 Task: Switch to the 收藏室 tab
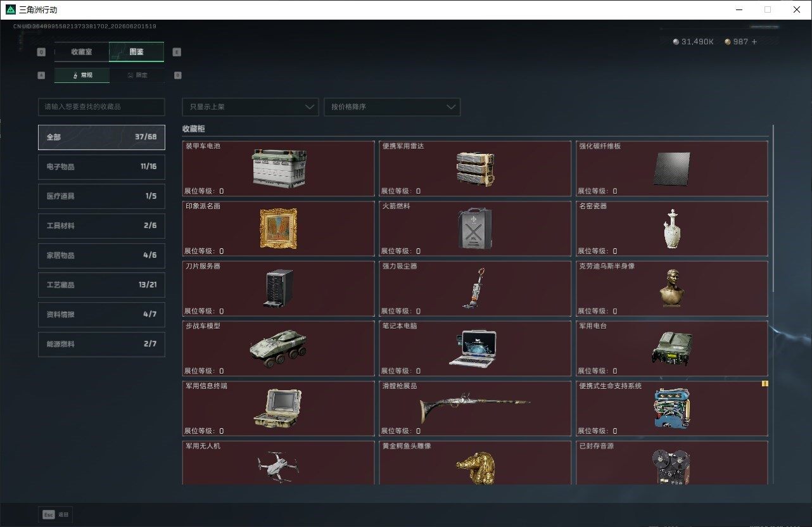[82, 52]
